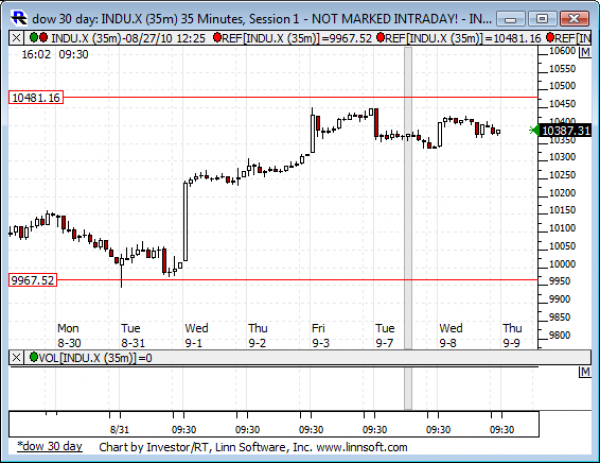600x463 pixels.
Task: Click the red marker before REF =9967.52
Action: coord(217,37)
